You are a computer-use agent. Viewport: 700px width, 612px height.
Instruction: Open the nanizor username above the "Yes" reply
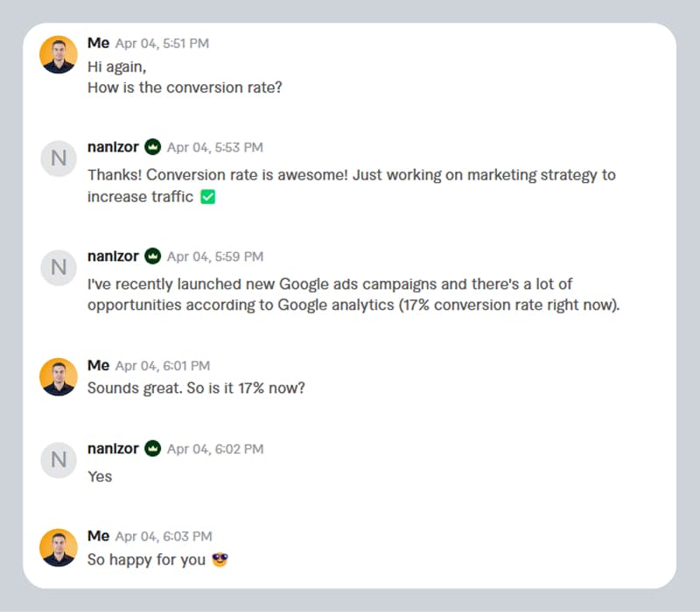point(113,448)
